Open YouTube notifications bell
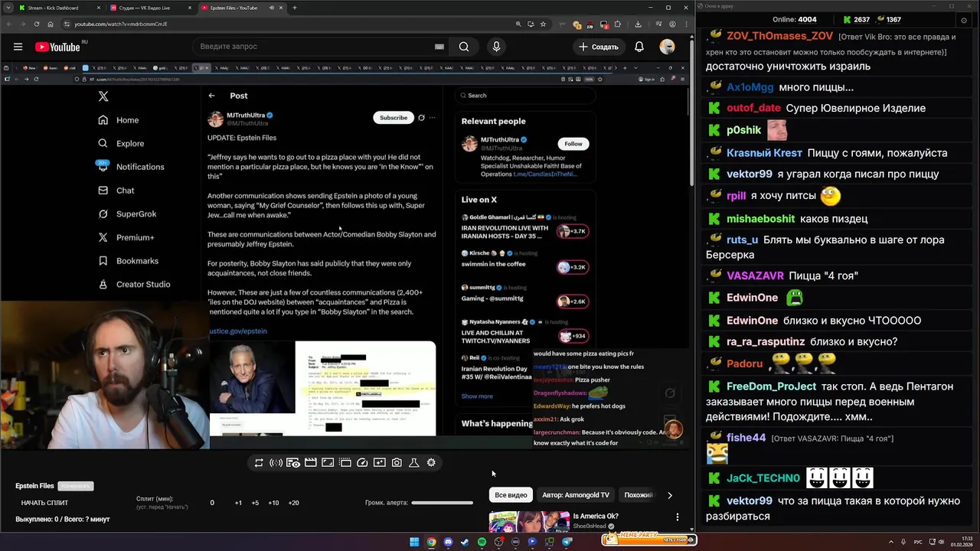This screenshot has width=980, height=551. tap(639, 47)
